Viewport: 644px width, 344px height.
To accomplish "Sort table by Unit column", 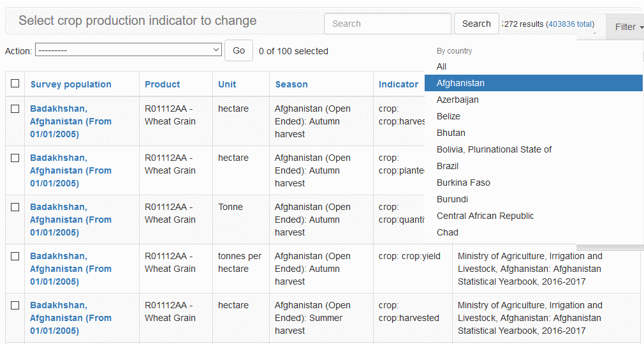I will [x=227, y=84].
